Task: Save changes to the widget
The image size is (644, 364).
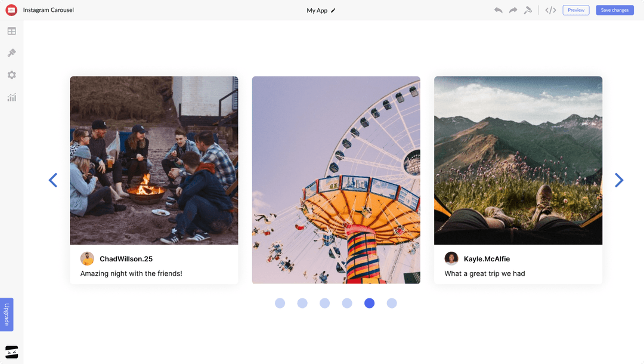Action: pyautogui.click(x=615, y=10)
